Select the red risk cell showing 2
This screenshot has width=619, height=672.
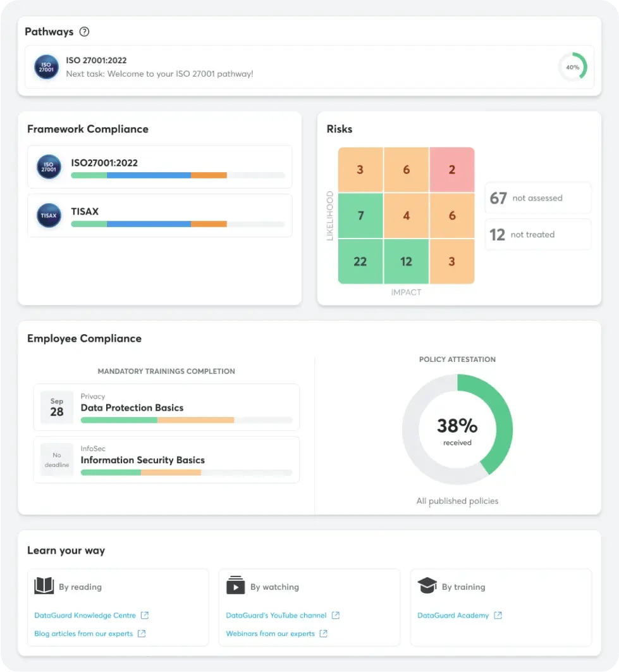click(x=451, y=170)
